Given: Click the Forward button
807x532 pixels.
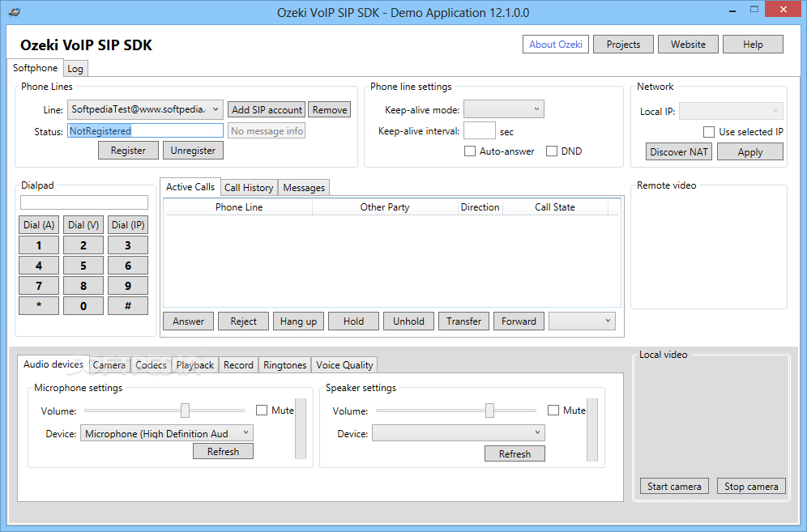Looking at the screenshot, I should click(x=519, y=321).
